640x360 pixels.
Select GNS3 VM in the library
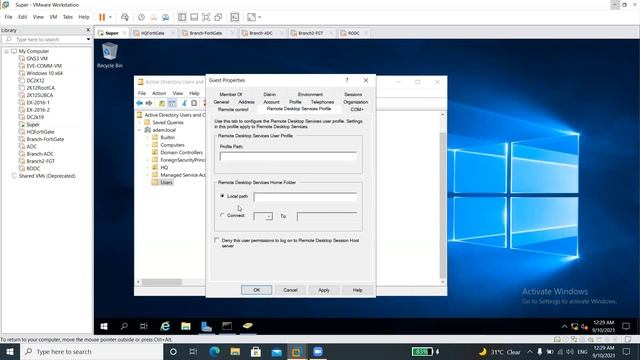pos(37,59)
